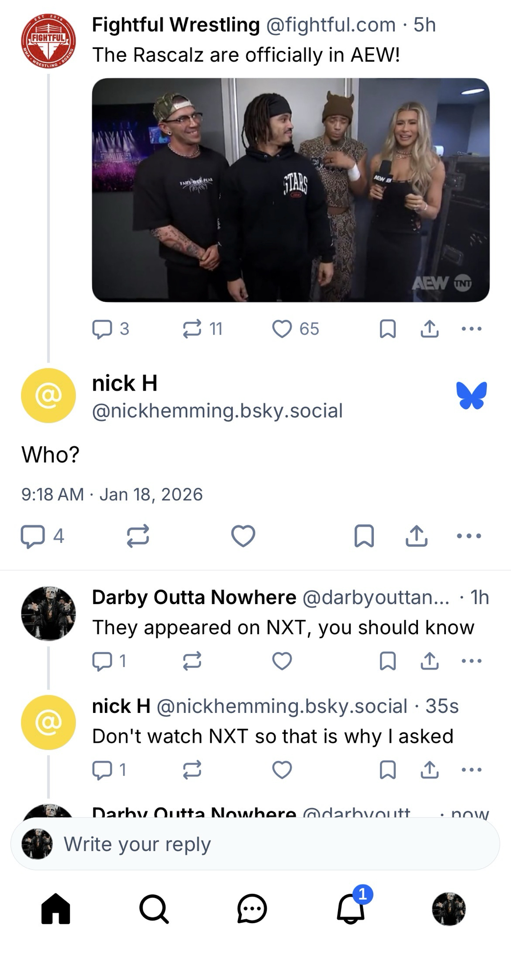
Task: Repost the Fightful Wrestling post
Action: 192,329
